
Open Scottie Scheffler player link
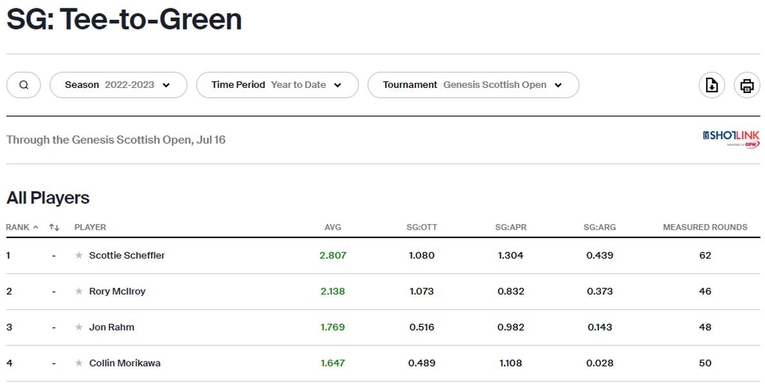[x=127, y=255]
